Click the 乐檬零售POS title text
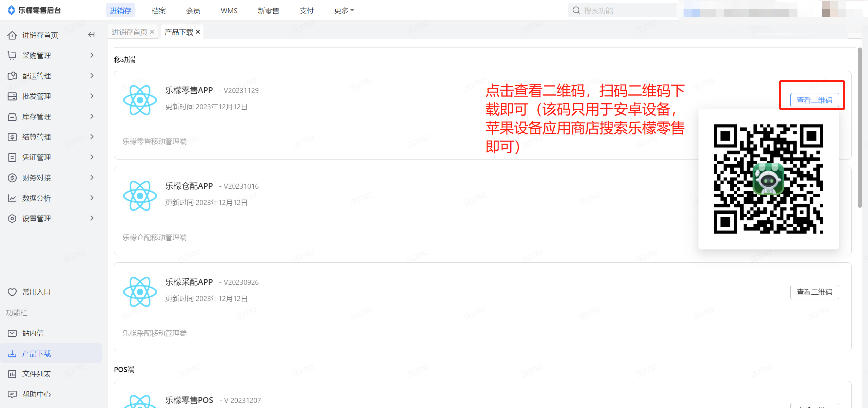The height and width of the screenshot is (408, 868). pyautogui.click(x=189, y=400)
